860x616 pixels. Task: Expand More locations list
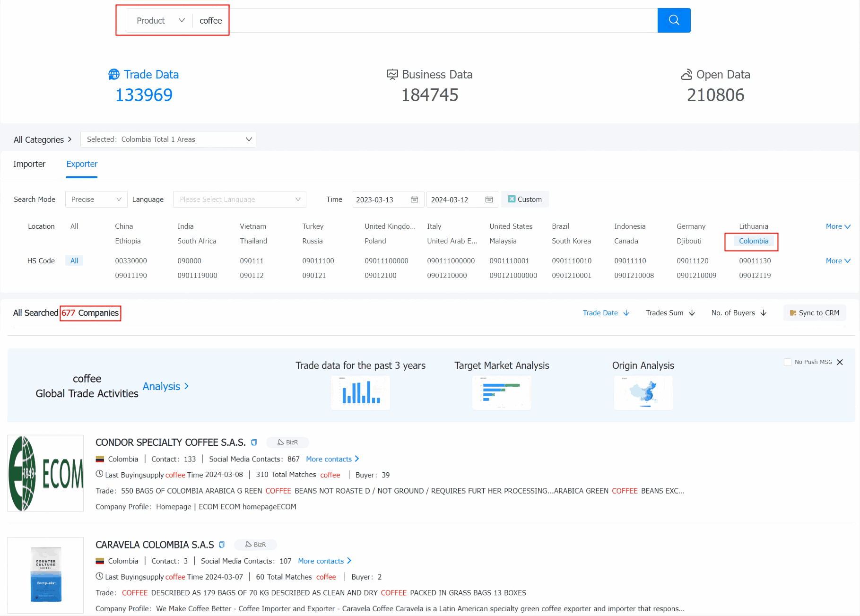click(838, 226)
